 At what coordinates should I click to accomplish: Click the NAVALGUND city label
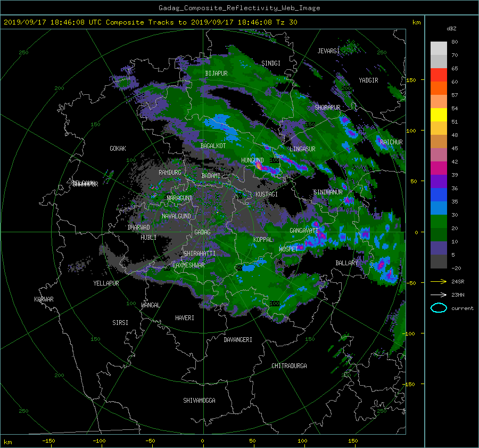click(x=176, y=216)
